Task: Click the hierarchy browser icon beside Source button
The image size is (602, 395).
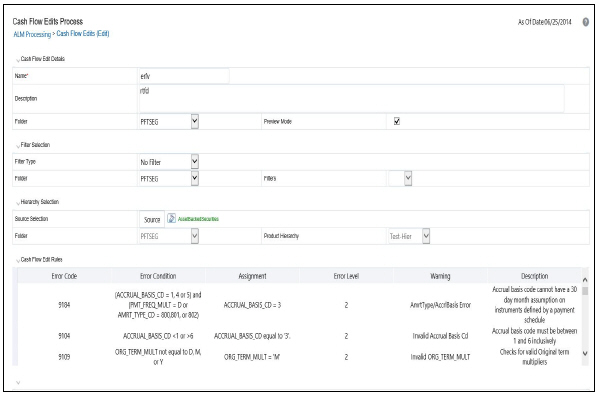Action: coord(172,219)
